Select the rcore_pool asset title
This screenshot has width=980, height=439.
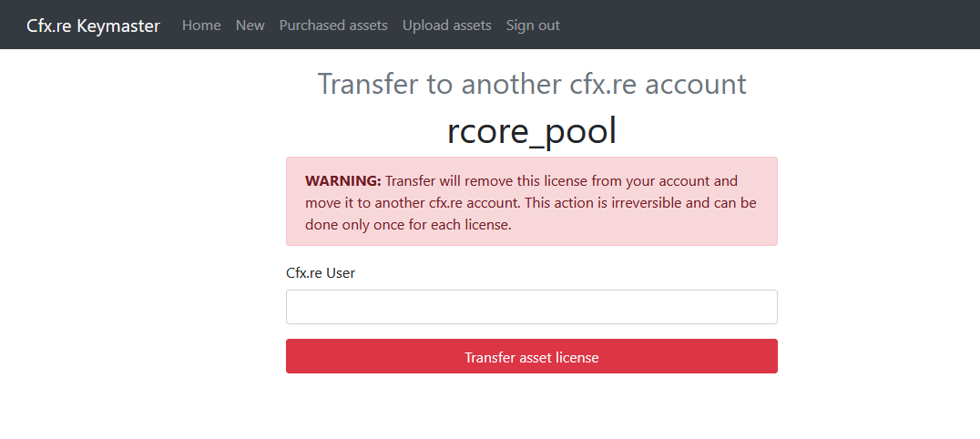coord(531,131)
